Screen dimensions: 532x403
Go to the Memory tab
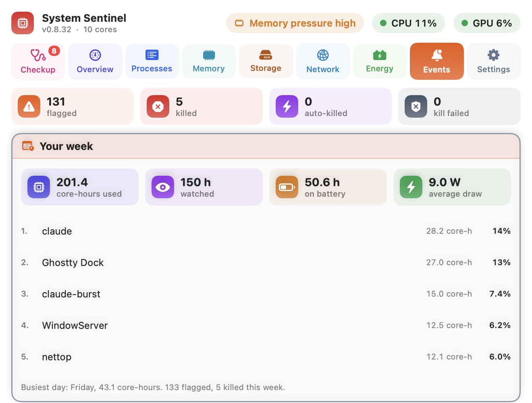(209, 61)
